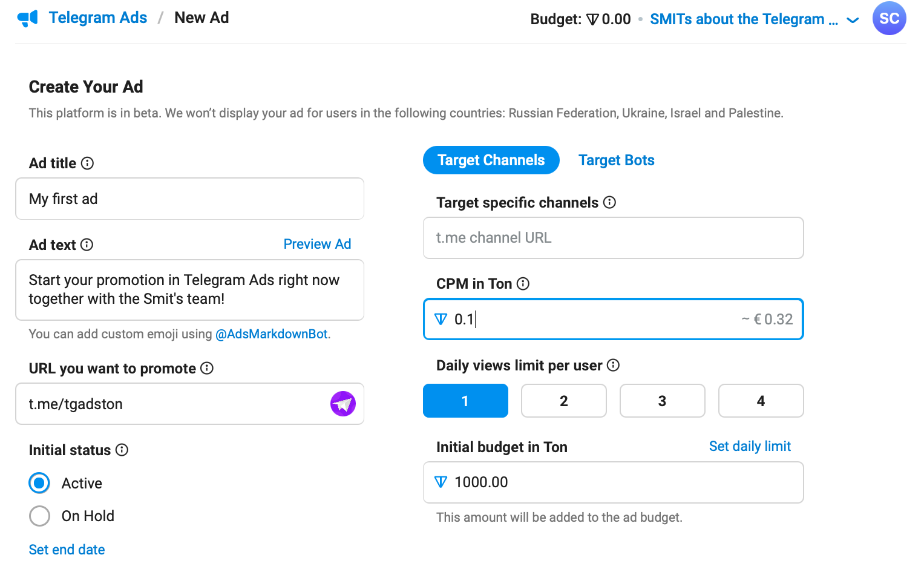Set daily views limit to 4
Image resolution: width=924 pixels, height=575 pixels.
tap(761, 401)
